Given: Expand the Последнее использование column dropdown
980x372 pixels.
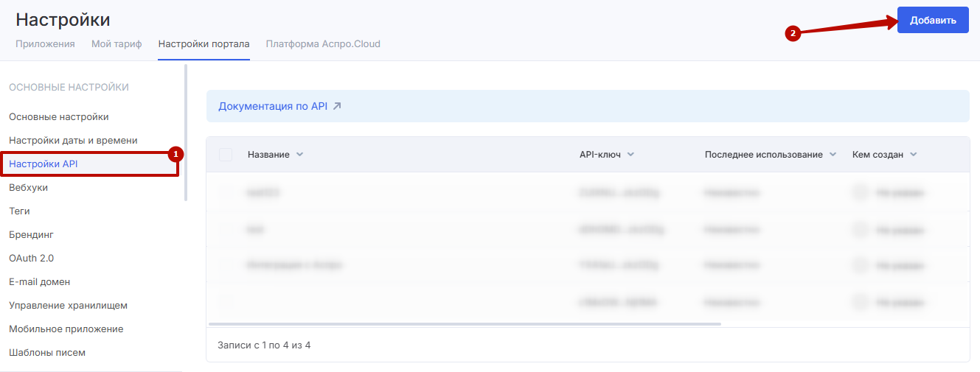Looking at the screenshot, I should point(833,155).
